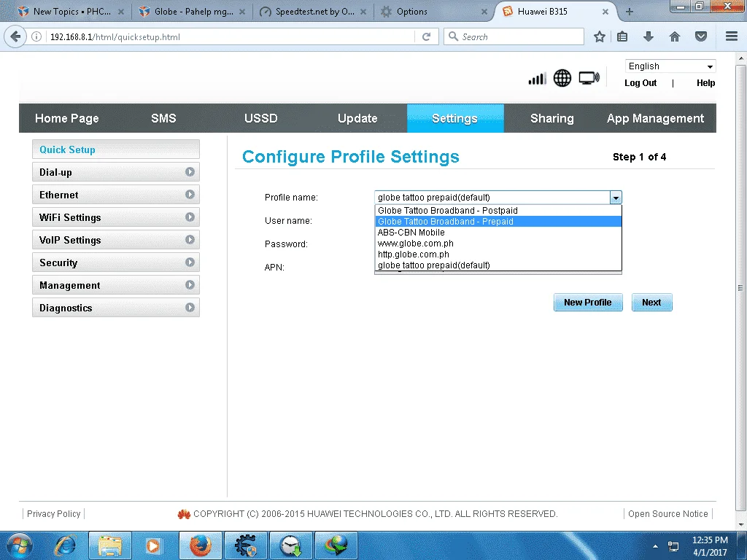Click the Internet Download Manager taskbar icon
This screenshot has height=560, width=747.
click(x=336, y=545)
